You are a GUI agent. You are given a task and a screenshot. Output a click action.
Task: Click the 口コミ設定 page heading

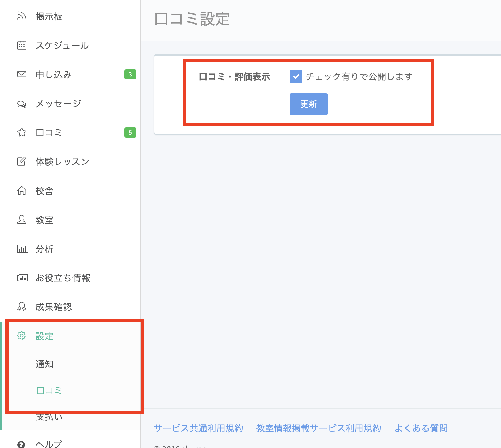[x=192, y=19]
